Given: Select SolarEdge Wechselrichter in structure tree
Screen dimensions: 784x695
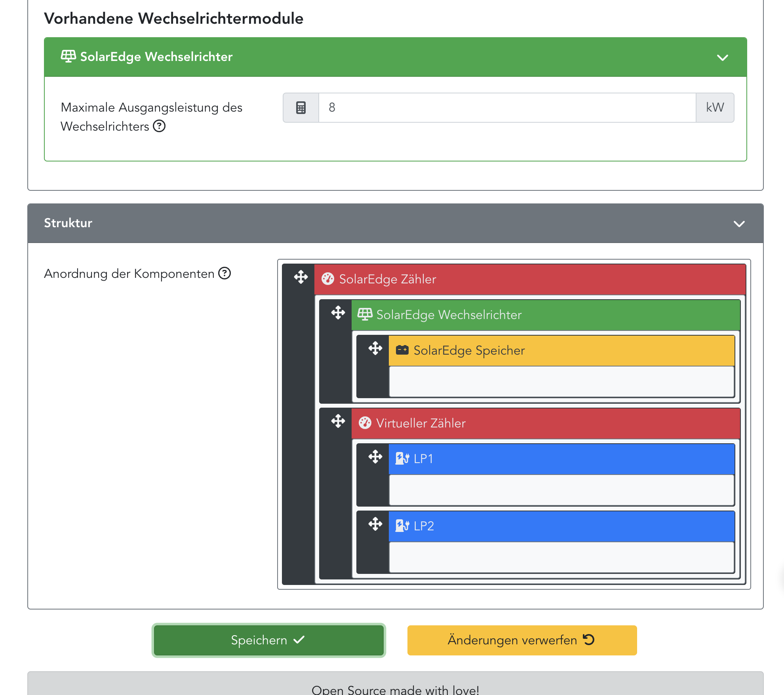Looking at the screenshot, I should 546,315.
